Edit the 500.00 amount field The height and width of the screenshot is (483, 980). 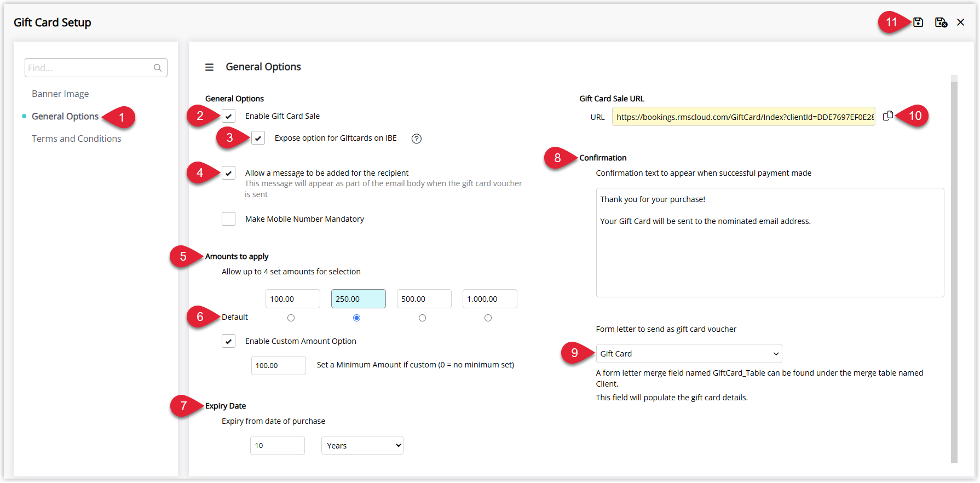pyautogui.click(x=424, y=299)
